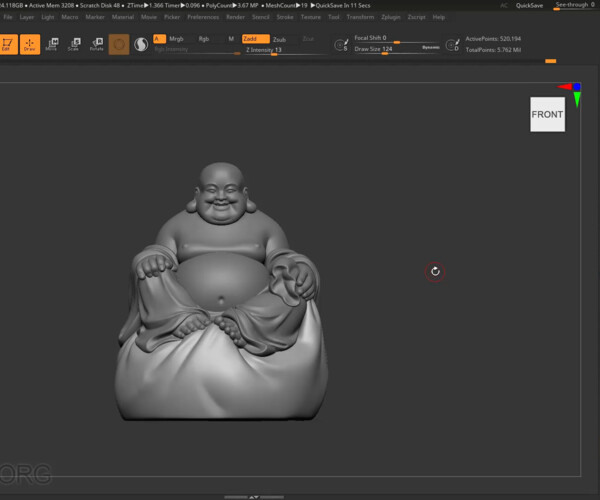Screen dimensions: 600x500
Task: Select the Move transform tool
Action: (52, 44)
